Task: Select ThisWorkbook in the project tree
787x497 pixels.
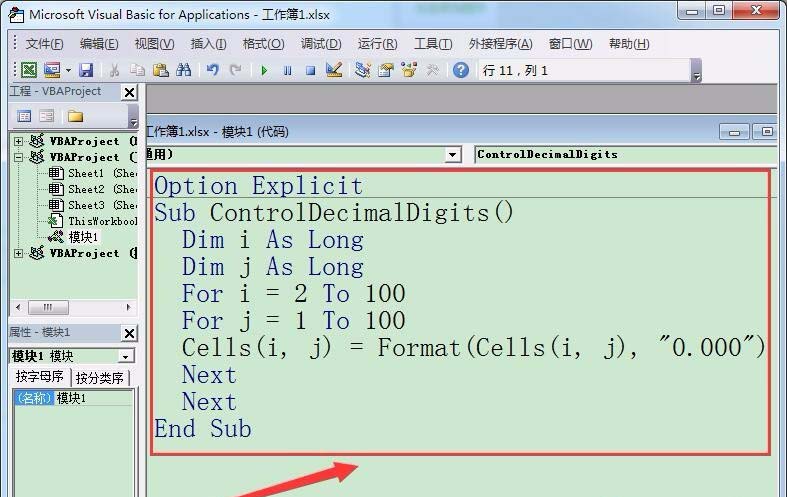Action: tap(100, 221)
